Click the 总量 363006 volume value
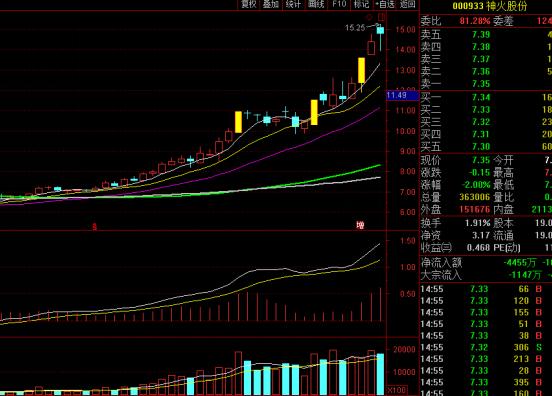Screen dimensions: 552x396 pos(475,197)
